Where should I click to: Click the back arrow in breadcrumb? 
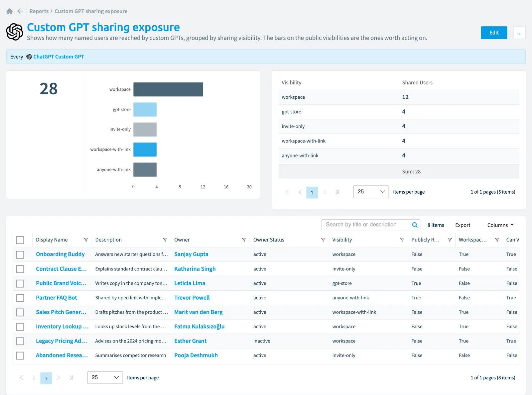tap(20, 11)
